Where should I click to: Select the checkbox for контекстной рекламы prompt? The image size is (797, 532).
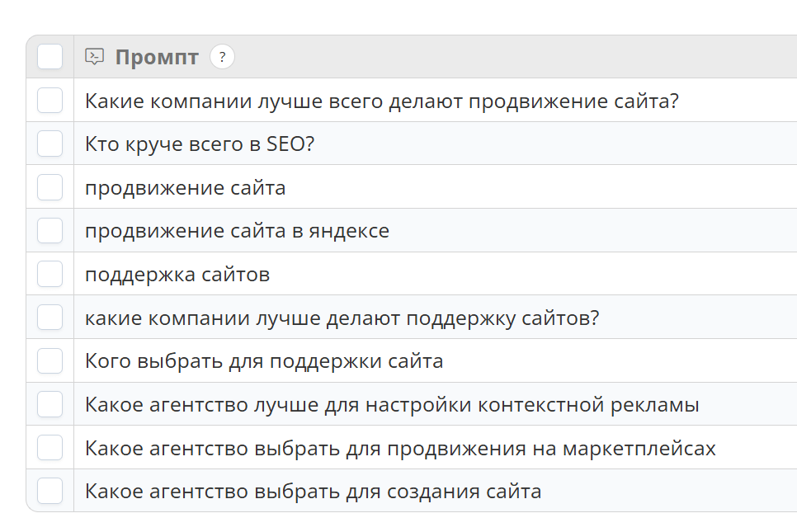pos(50,404)
